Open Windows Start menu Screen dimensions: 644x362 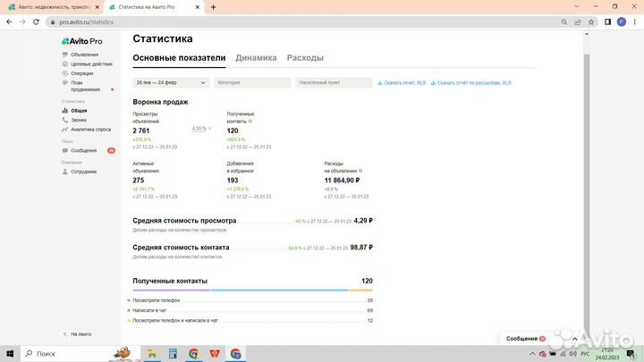(10, 353)
